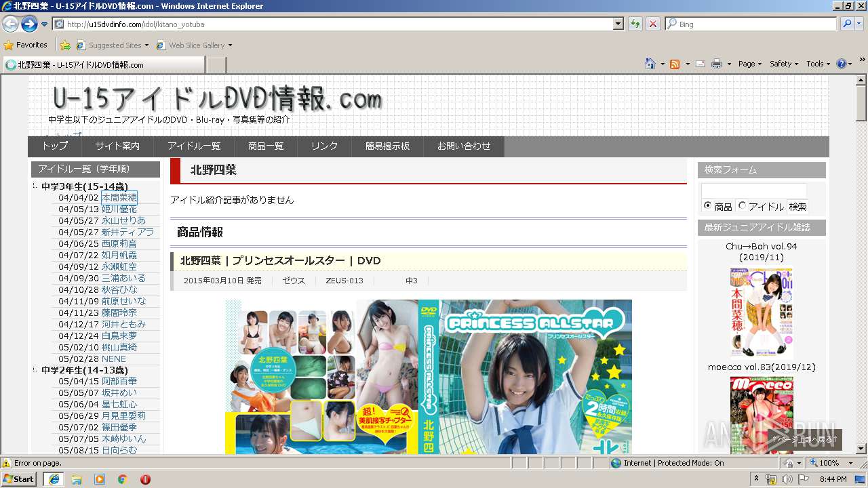
Task: Expand the Help dropdown arrow
Action: 850,64
